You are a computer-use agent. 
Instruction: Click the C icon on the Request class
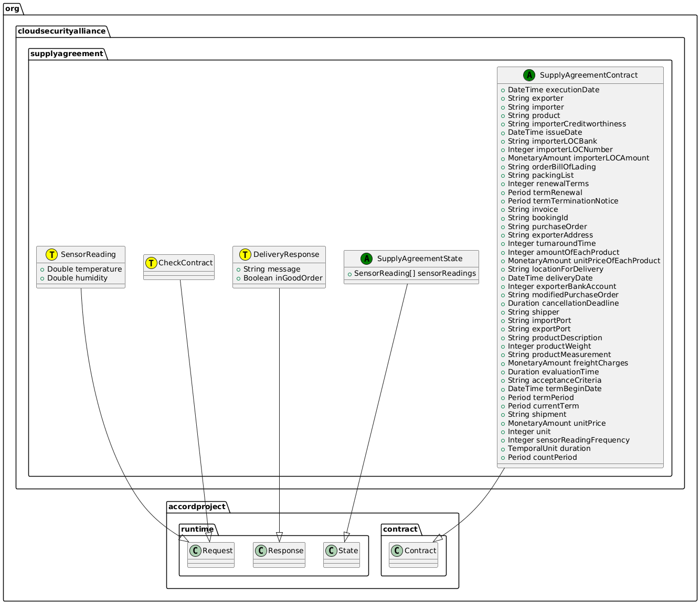point(195,551)
